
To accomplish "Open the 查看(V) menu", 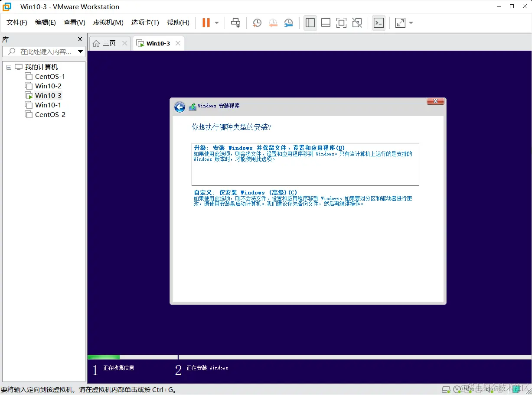I will pos(74,23).
